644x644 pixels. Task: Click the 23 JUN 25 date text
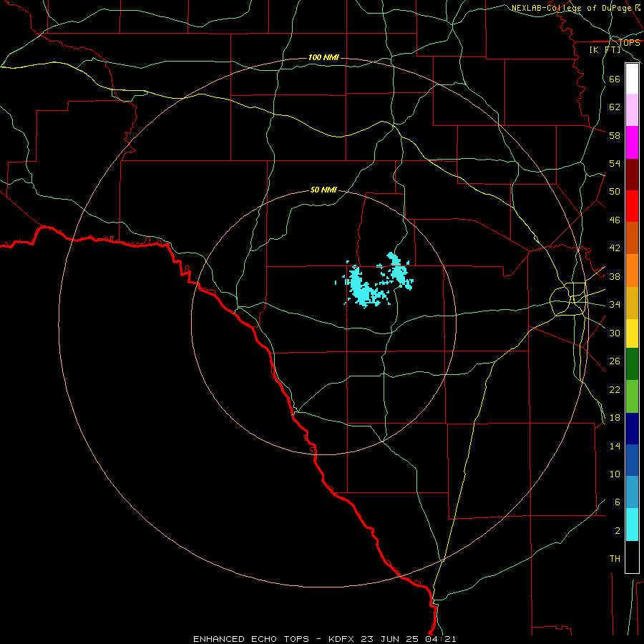[x=390, y=639]
